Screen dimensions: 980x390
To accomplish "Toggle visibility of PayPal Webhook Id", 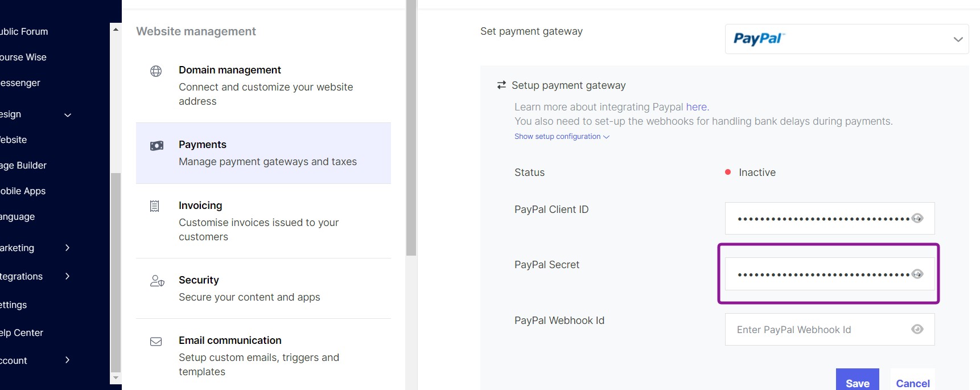I will 917,329.
